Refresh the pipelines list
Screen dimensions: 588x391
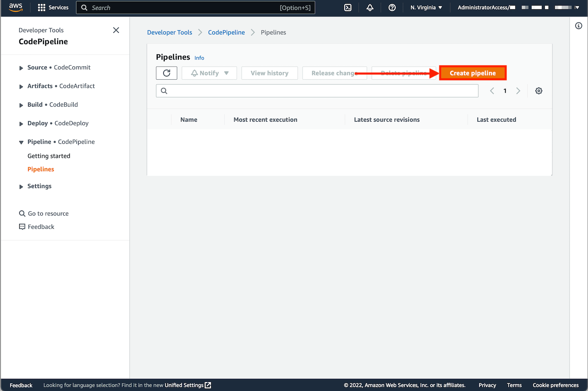(166, 73)
